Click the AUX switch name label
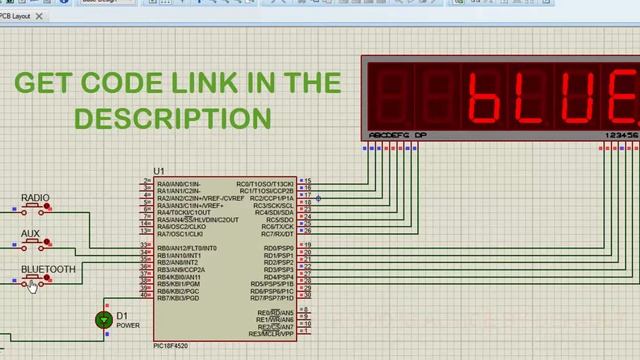Image resolution: width=640 pixels, height=360 pixels. pyautogui.click(x=30, y=233)
